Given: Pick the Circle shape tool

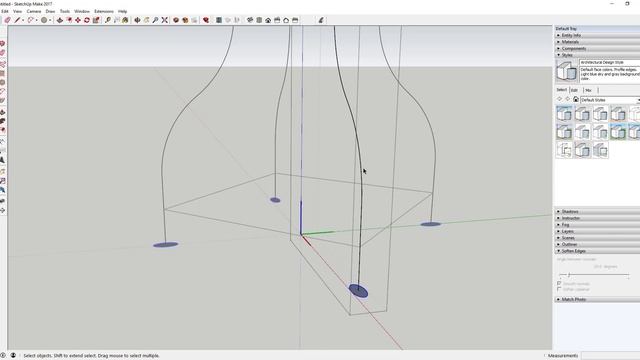Looking at the screenshot, I should pyautogui.click(x=44, y=20).
